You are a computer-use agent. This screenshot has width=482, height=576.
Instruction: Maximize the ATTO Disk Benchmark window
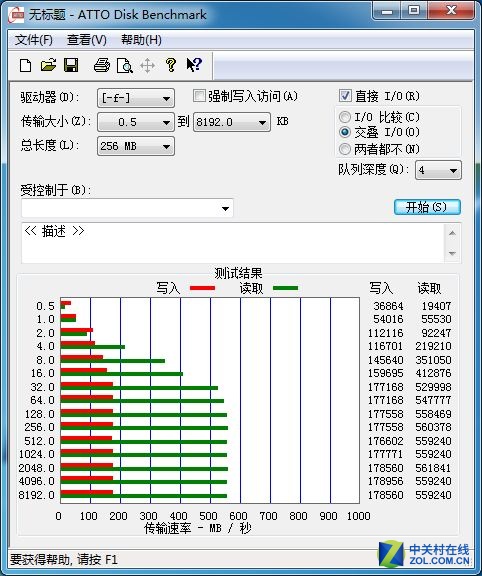coord(414,11)
